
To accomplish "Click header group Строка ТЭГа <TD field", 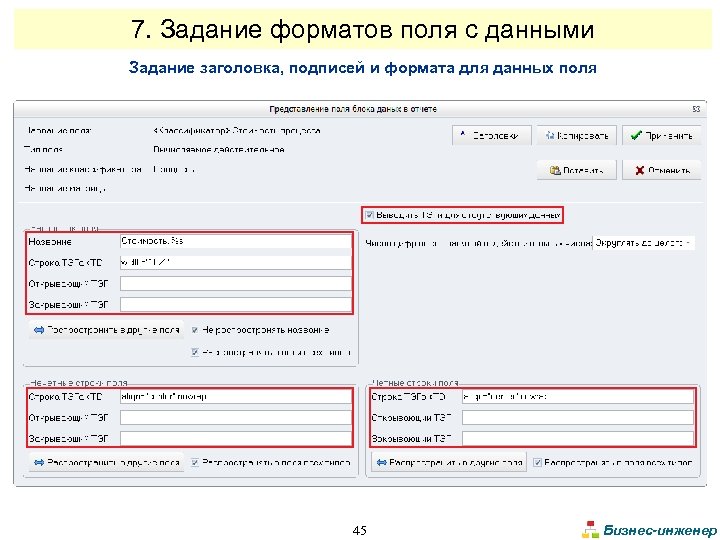I will 236,262.
